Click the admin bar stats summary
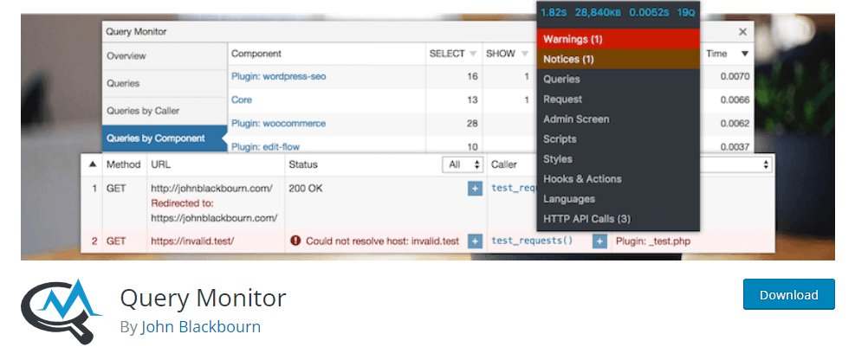868x360 pixels. [x=618, y=12]
